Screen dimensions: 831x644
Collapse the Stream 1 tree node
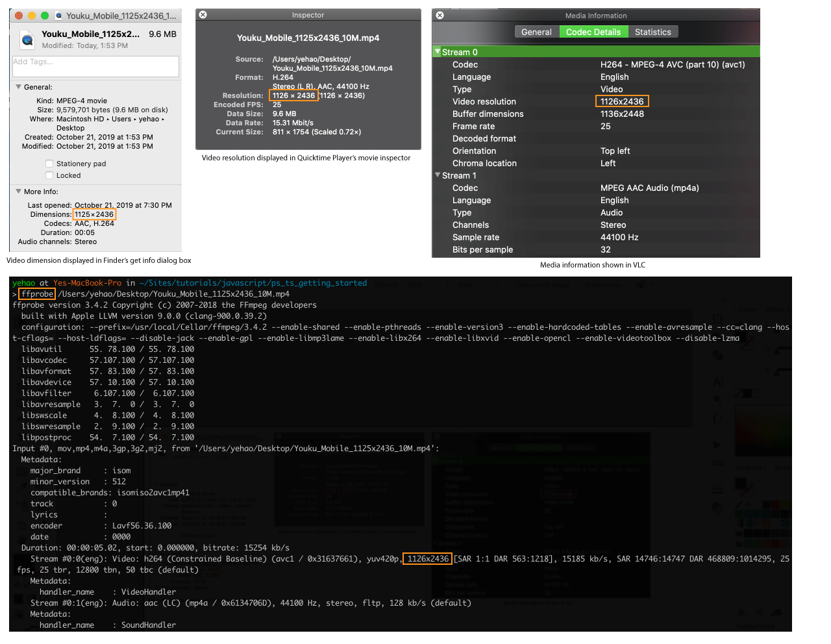[438, 175]
